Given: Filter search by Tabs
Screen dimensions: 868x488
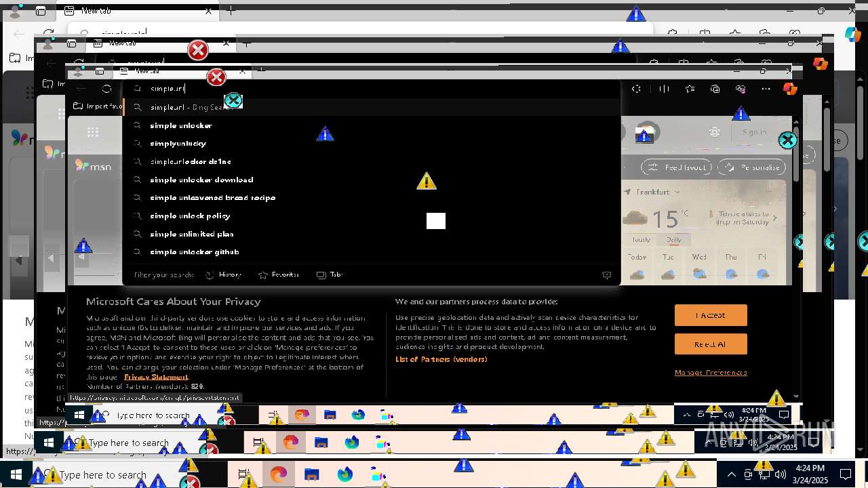Looking at the screenshot, I should pyautogui.click(x=330, y=274).
